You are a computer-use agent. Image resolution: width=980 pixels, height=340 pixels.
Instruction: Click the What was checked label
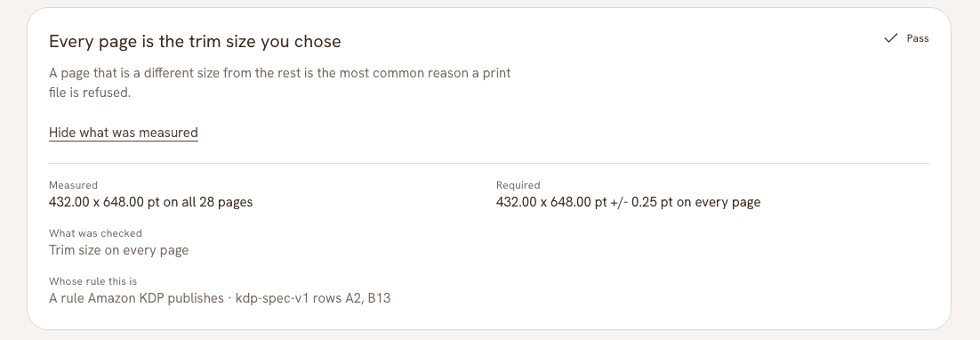(96, 233)
